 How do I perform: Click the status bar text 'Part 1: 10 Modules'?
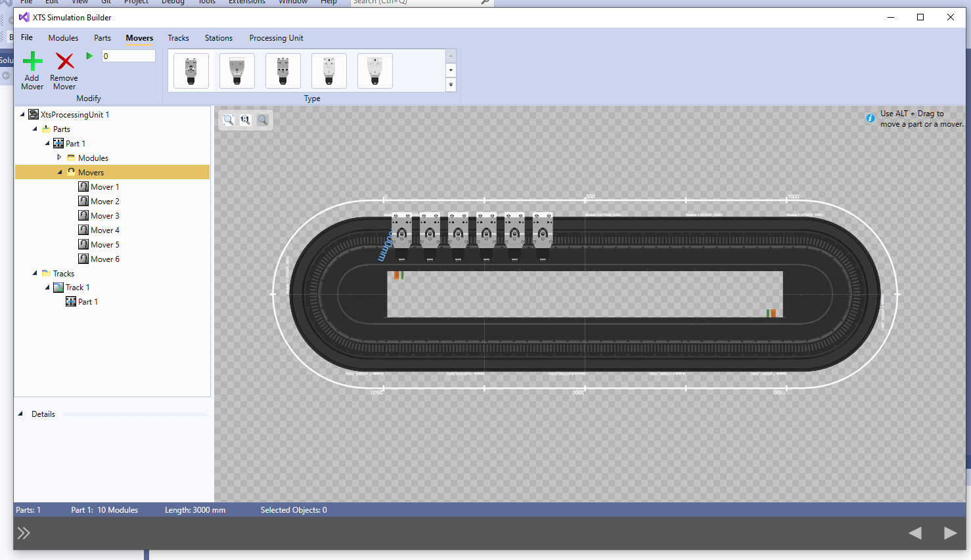(104, 510)
